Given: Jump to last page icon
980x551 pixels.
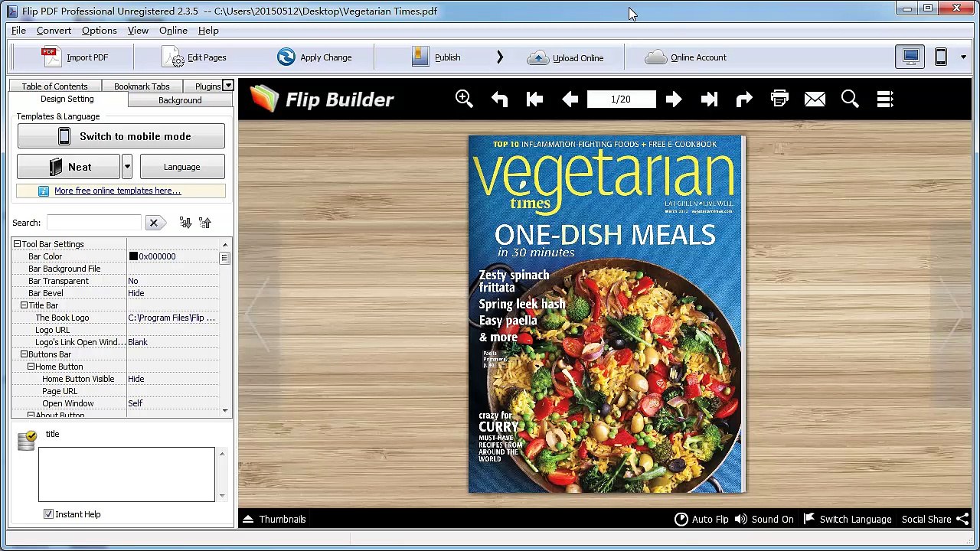Looking at the screenshot, I should point(709,99).
